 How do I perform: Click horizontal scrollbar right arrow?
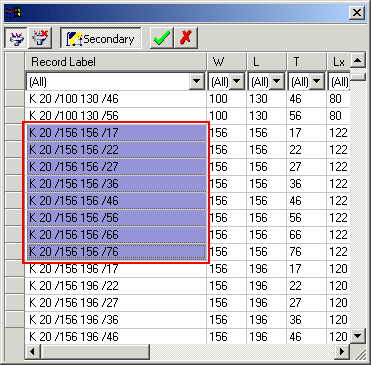(342, 351)
